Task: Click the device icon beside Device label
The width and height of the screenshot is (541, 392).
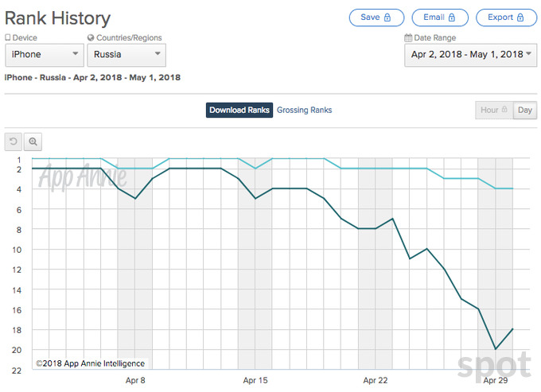Action: tap(8, 38)
